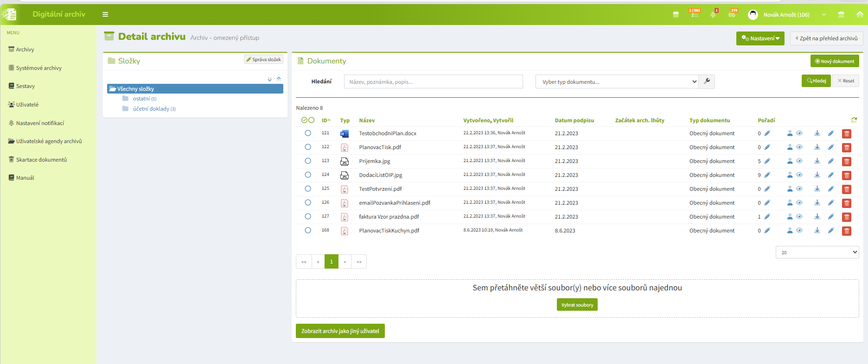Click Zobrazit archiv jako jiný uživatel button

[x=340, y=331]
